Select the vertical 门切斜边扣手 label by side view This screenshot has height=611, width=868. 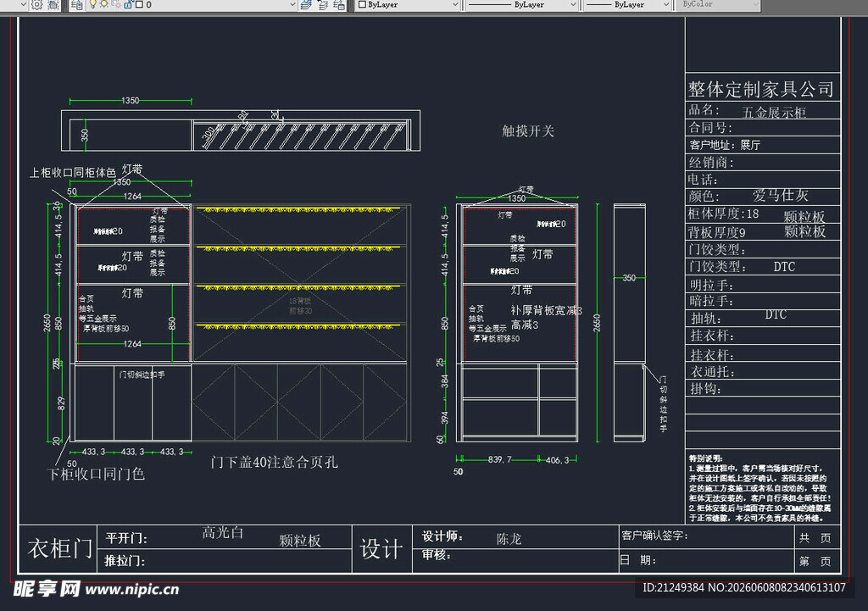(663, 404)
